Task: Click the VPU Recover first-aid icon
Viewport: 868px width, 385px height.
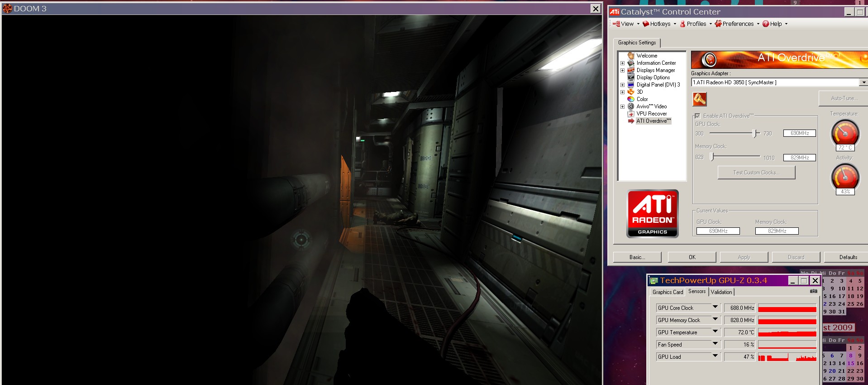Action: (x=631, y=114)
